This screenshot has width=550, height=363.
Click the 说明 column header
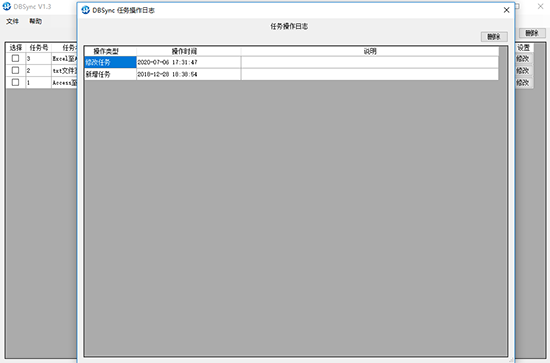pyautogui.click(x=370, y=51)
